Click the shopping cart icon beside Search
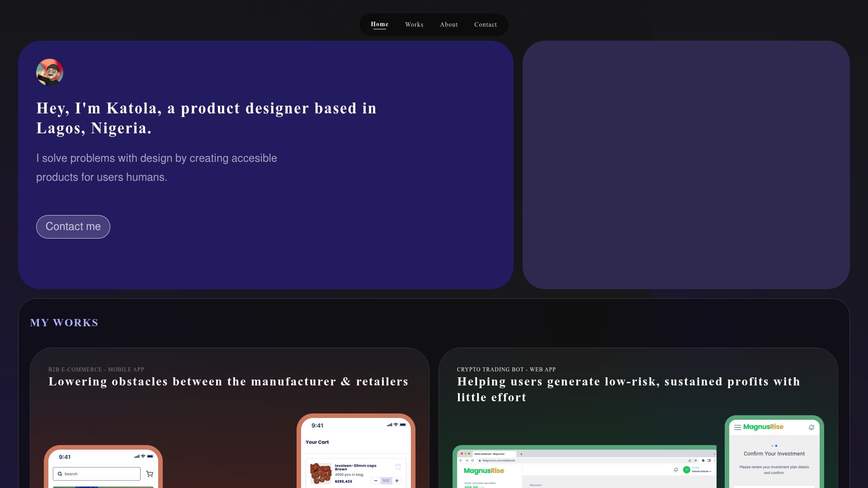 (x=150, y=474)
